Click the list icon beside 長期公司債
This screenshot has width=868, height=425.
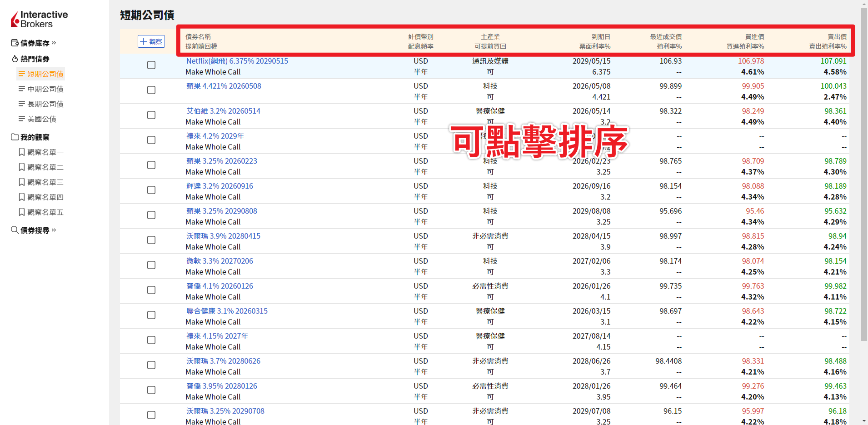(x=21, y=104)
